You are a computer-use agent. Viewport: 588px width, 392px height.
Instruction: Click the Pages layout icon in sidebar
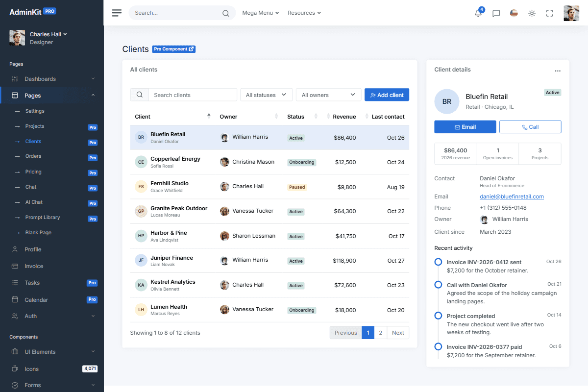pyautogui.click(x=15, y=96)
